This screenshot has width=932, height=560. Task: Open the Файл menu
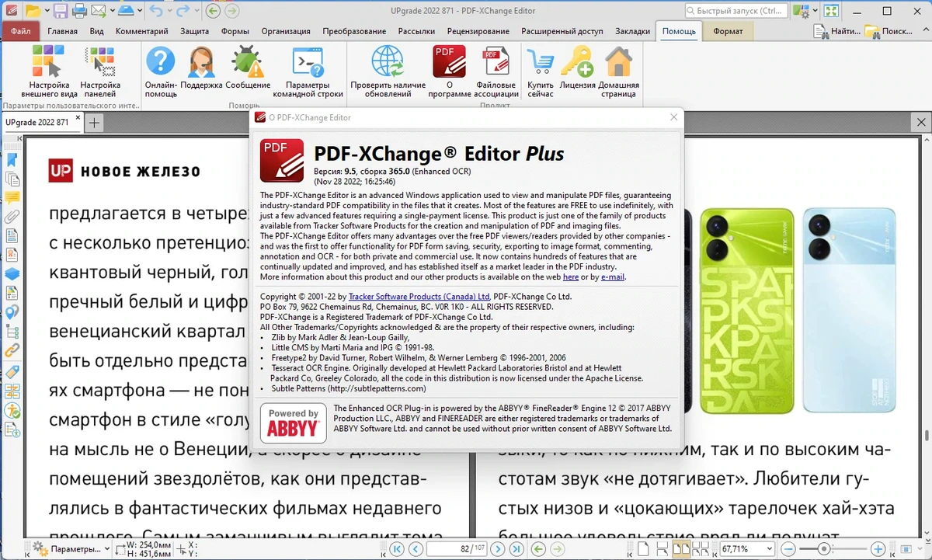(x=21, y=31)
